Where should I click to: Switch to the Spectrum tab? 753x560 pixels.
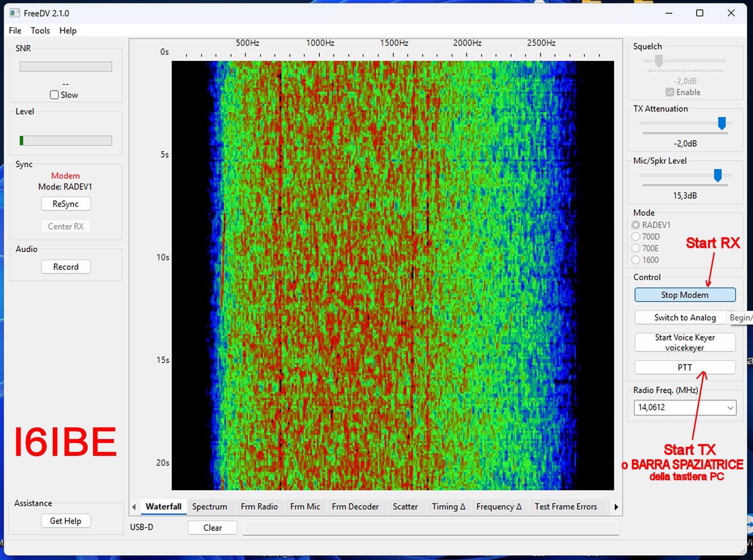click(x=210, y=506)
